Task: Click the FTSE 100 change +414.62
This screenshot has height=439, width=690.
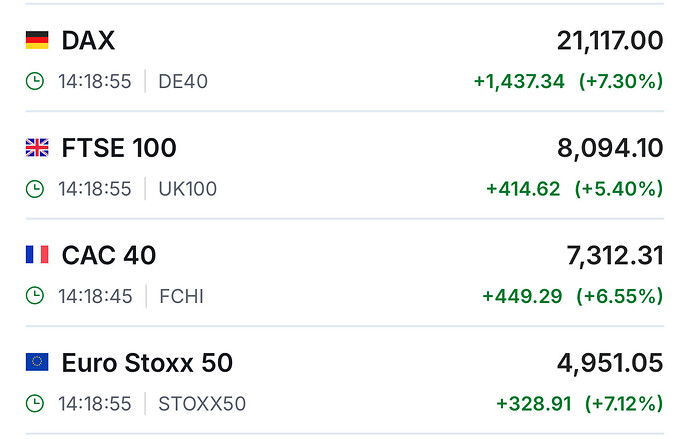Action: pos(523,189)
